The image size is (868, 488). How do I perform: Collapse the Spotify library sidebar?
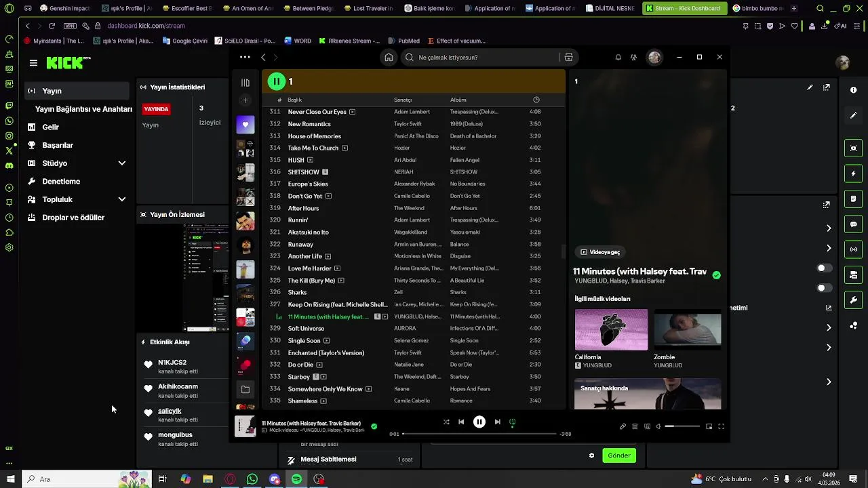pos(245,82)
